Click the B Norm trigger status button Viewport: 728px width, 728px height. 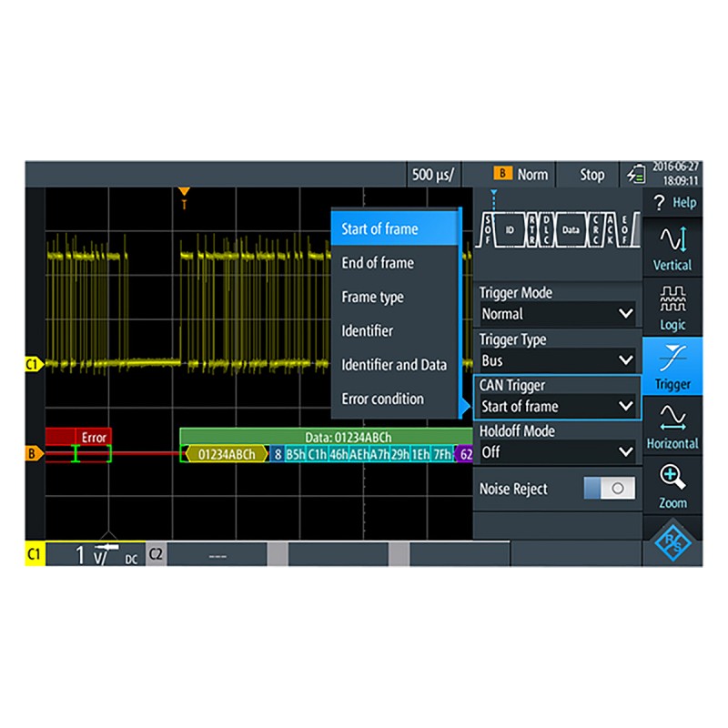pyautogui.click(x=522, y=174)
